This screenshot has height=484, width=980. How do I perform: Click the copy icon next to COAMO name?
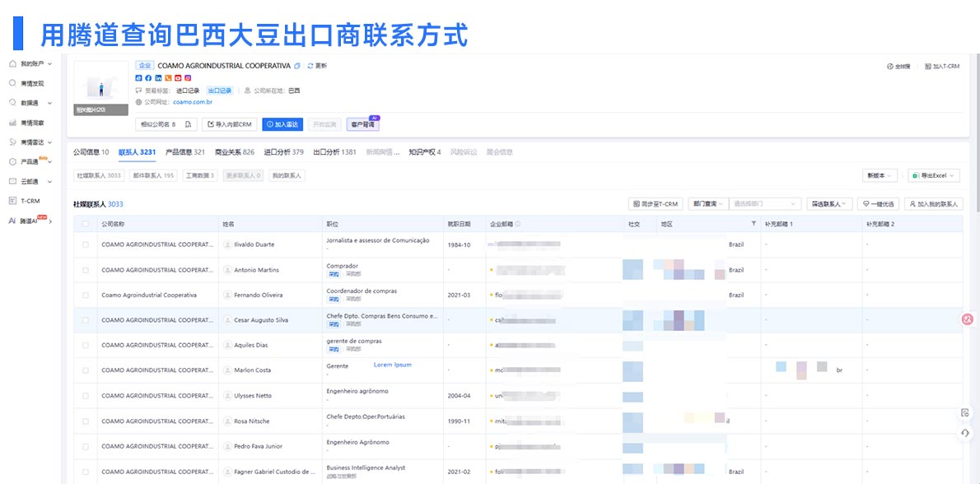296,65
